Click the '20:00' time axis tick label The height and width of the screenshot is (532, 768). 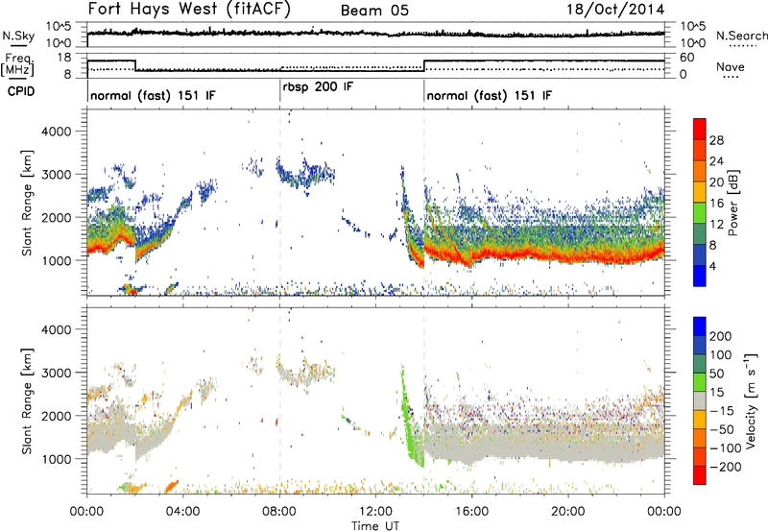pyautogui.click(x=567, y=512)
